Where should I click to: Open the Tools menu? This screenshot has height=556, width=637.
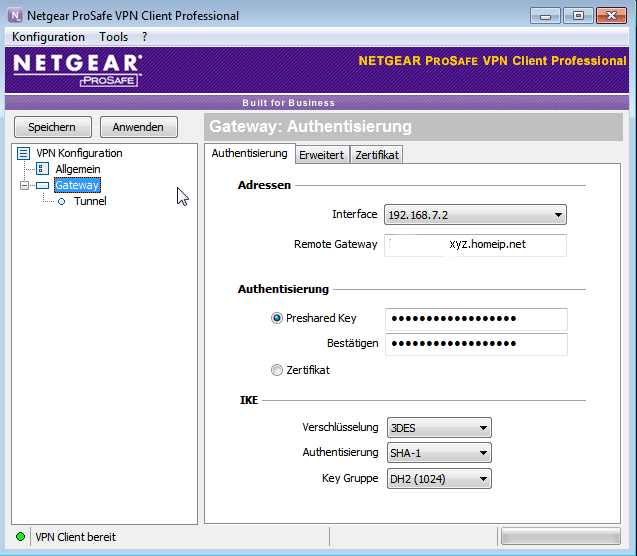click(x=113, y=37)
